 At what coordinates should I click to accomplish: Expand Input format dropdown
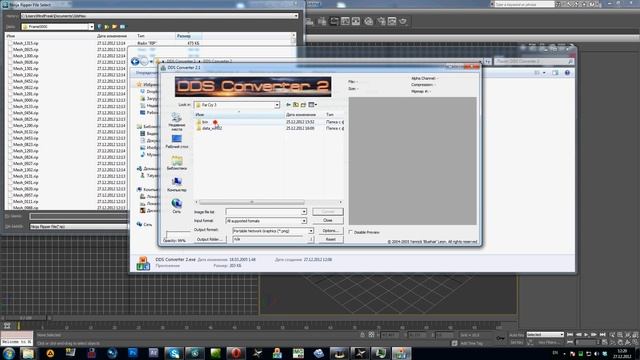304,221
